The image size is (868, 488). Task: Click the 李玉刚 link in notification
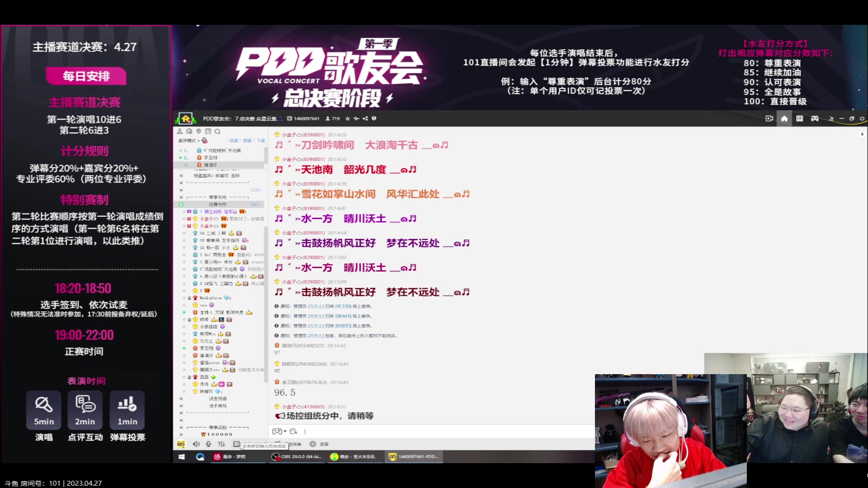coord(343,306)
